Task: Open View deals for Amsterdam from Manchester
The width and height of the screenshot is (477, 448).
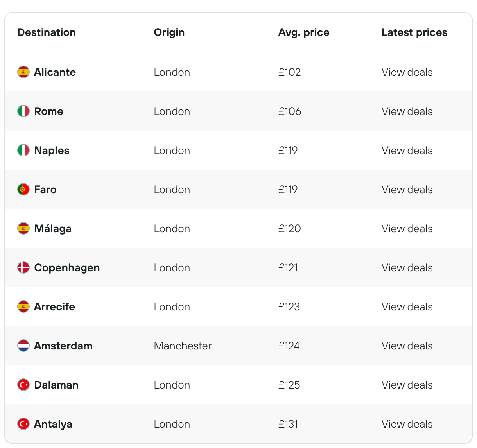Action: [x=407, y=346]
